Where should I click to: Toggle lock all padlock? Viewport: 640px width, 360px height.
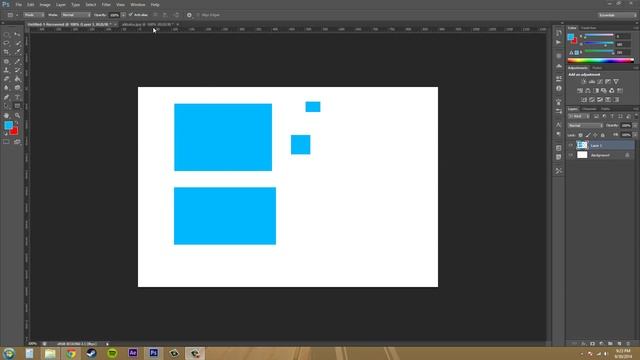pos(602,135)
